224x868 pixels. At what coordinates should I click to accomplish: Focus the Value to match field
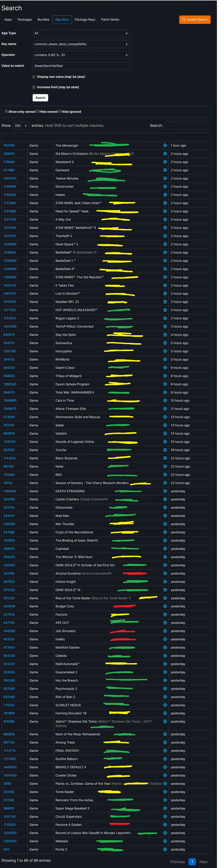tap(81, 66)
